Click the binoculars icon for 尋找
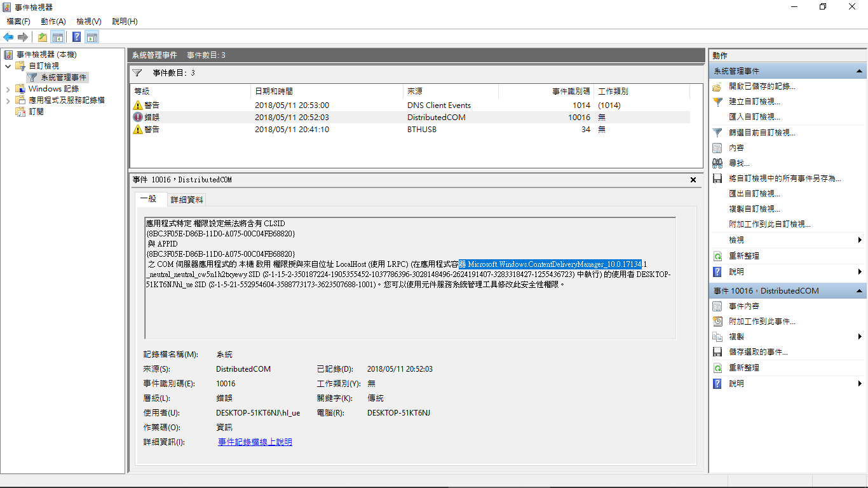 coord(717,163)
